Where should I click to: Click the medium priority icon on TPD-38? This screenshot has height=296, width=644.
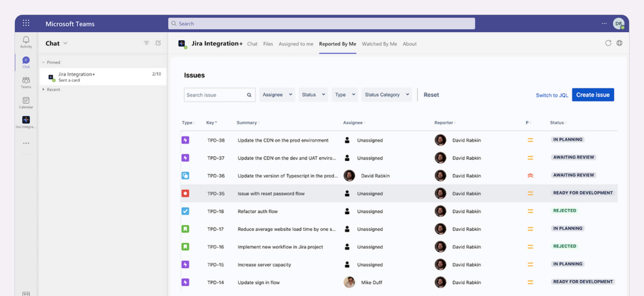coord(530,140)
